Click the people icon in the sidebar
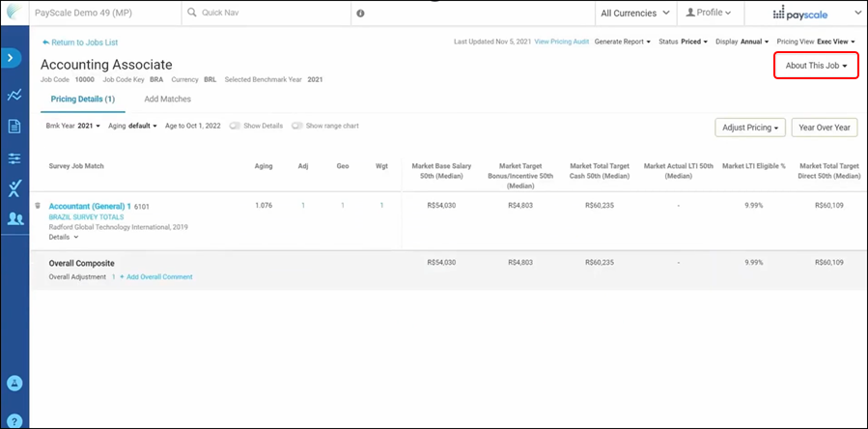This screenshot has height=429, width=868. pyautogui.click(x=14, y=218)
